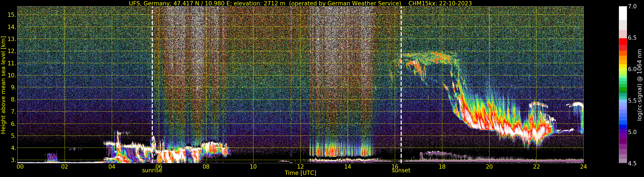This screenshot has width=644, height=177.
Task: Click the height tick label '7.'
Action: pyautogui.click(x=13, y=112)
